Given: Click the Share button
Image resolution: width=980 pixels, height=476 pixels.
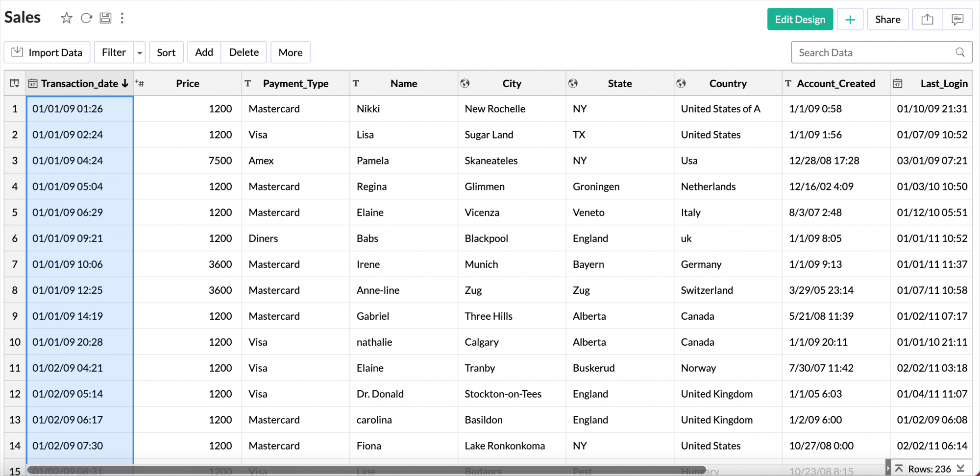Looking at the screenshot, I should [887, 20].
